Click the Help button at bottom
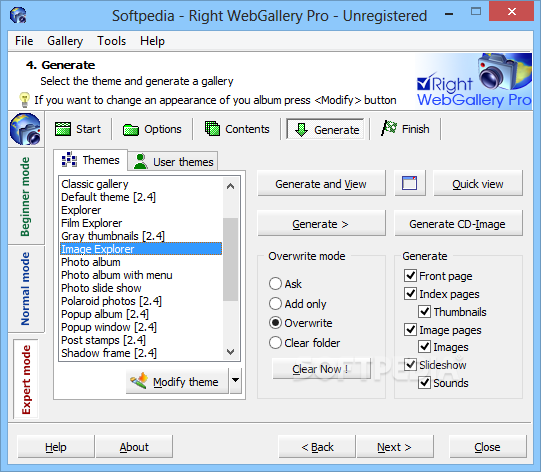The image size is (541, 472). pyautogui.click(x=56, y=447)
